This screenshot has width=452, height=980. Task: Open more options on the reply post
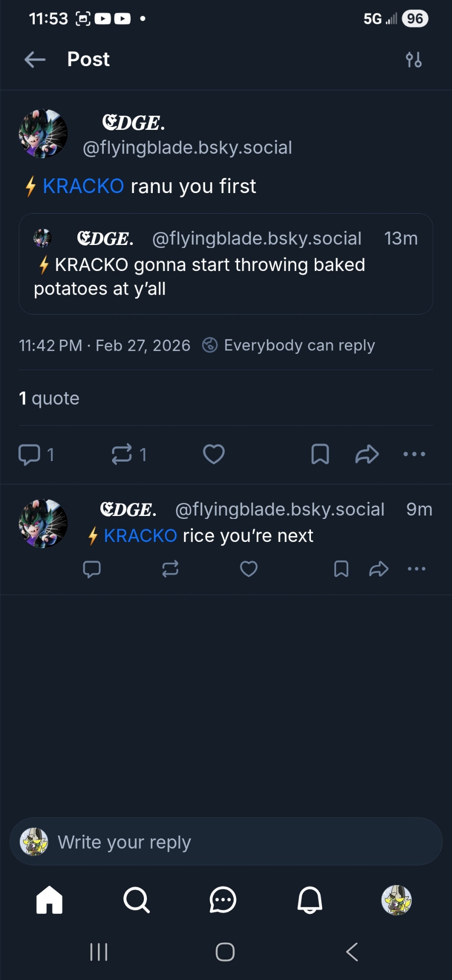tap(417, 569)
